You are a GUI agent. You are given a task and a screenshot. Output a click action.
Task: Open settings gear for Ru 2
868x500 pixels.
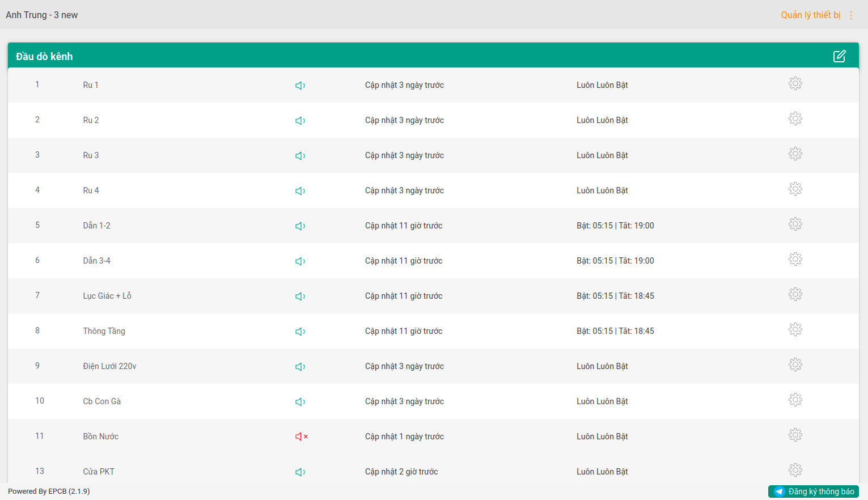[x=795, y=118]
